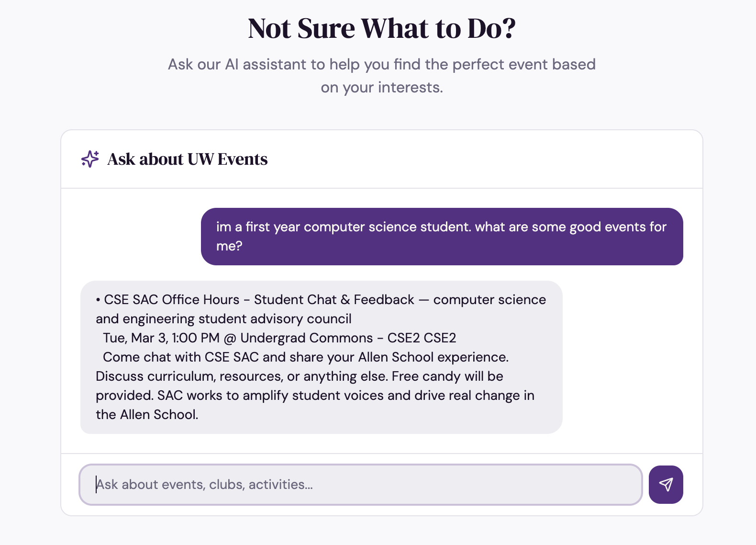Click the "Not Sure What to Do?" heading

click(x=382, y=29)
